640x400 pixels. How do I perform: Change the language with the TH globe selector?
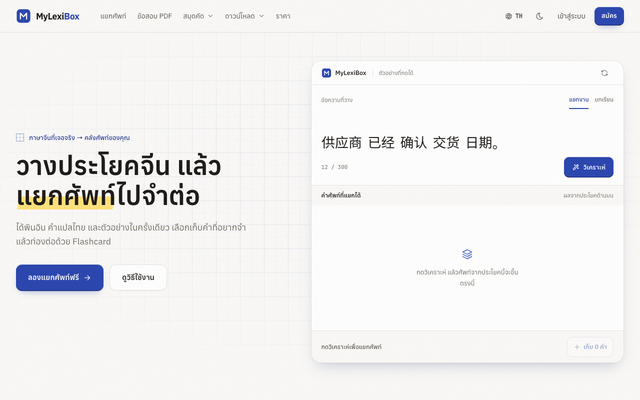tap(514, 16)
